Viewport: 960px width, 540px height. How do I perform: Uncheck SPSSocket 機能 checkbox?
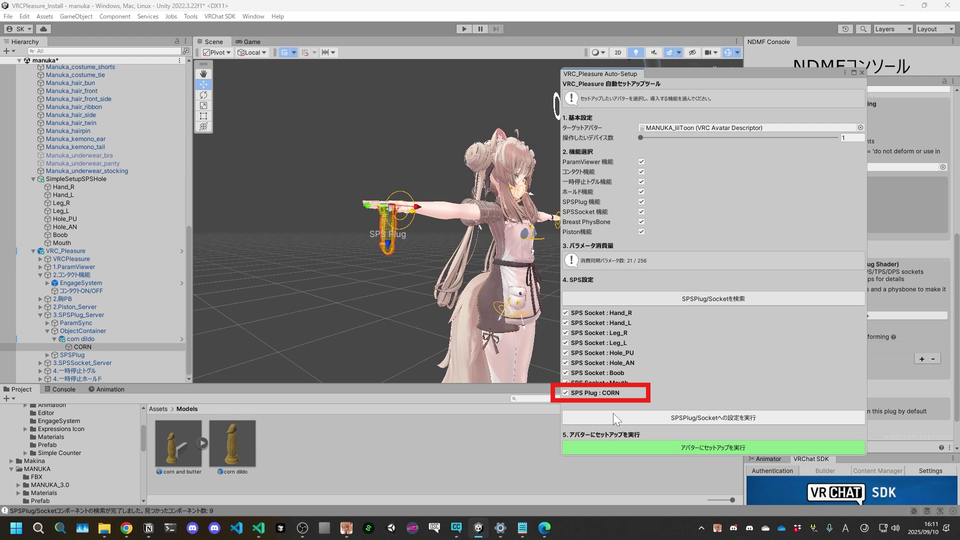(x=641, y=212)
